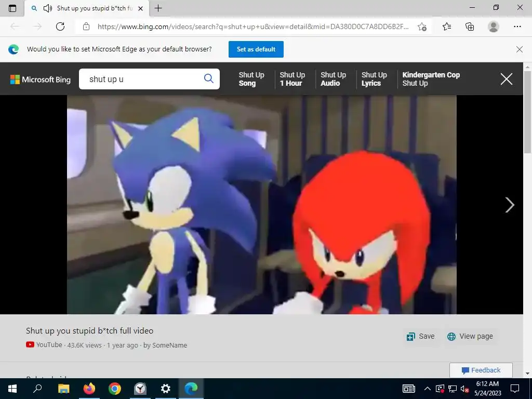Click the uploader name SomeName

coord(170,345)
